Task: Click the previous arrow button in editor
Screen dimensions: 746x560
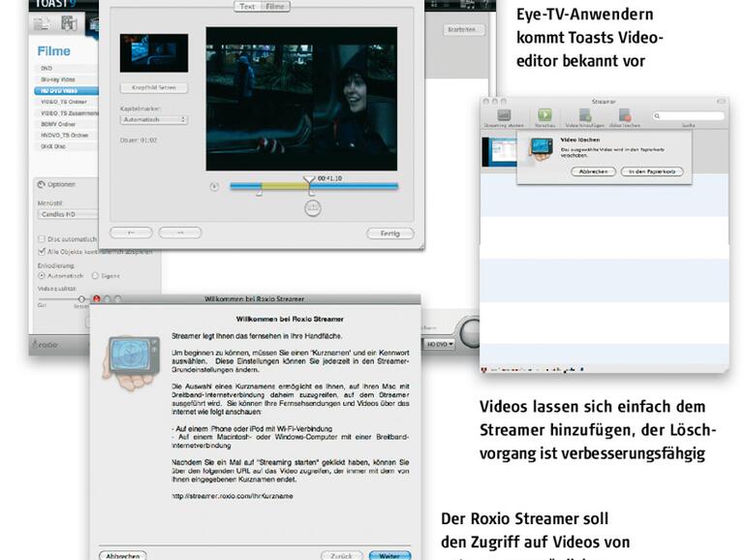Action: point(131,233)
